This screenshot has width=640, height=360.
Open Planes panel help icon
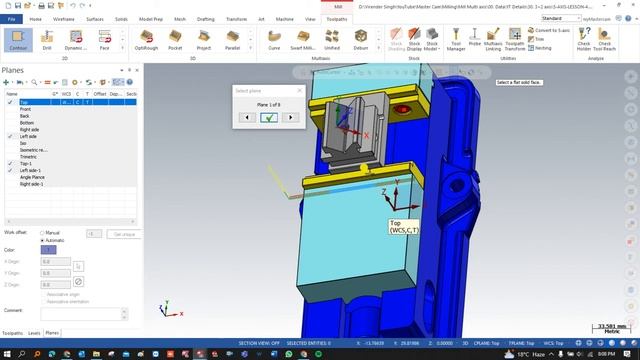(129, 82)
